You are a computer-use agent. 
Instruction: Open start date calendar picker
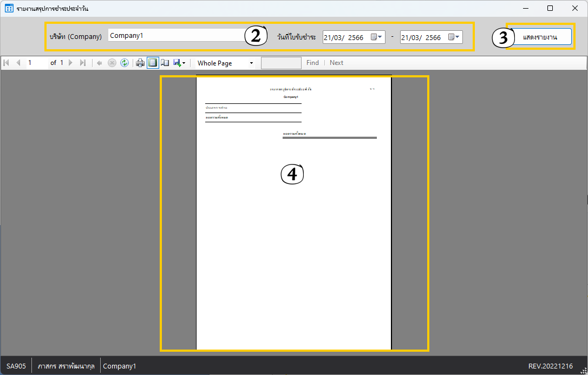tap(377, 37)
